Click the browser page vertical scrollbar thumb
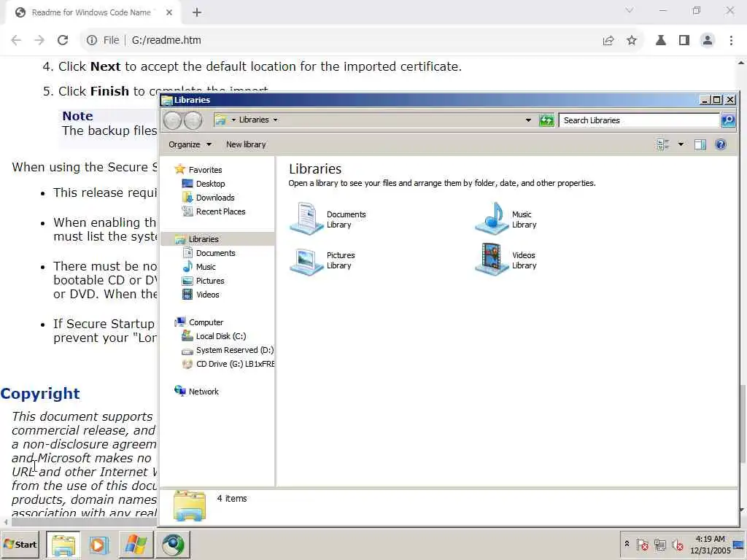747x560 pixels. coord(742,424)
